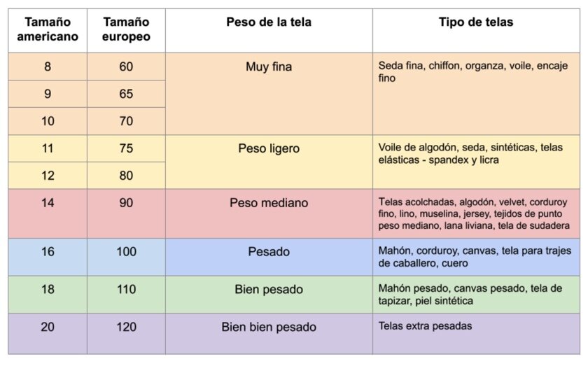Select the Peso ligero cell
This screenshot has width=588, height=366.
pyautogui.click(x=269, y=162)
